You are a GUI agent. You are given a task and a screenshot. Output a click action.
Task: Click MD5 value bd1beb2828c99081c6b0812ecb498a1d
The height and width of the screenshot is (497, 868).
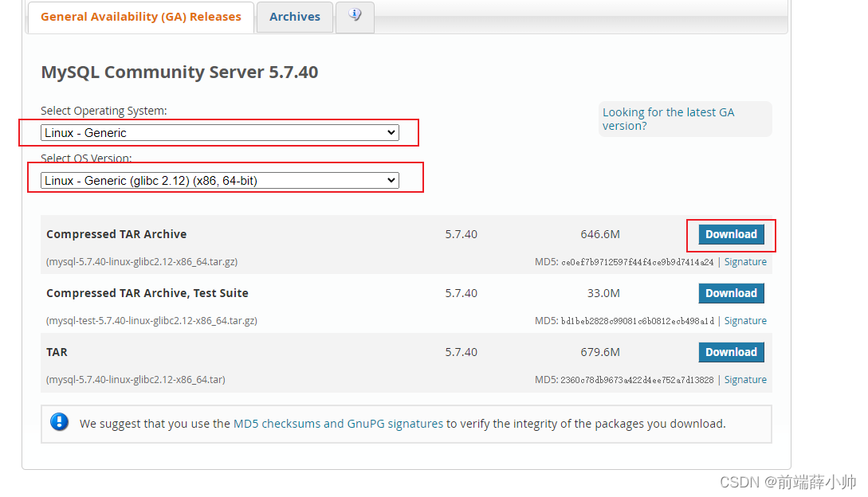637,321
